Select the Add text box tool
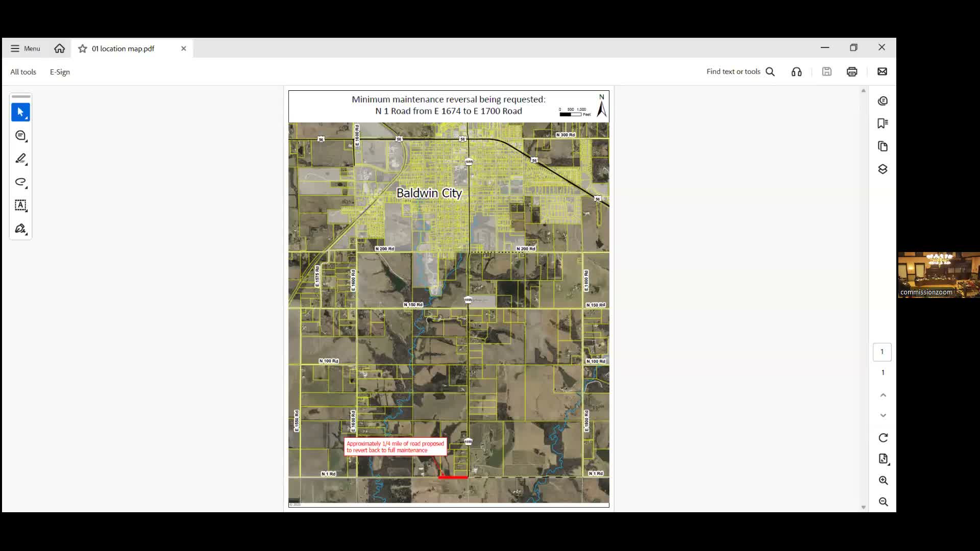The image size is (980, 551). point(20,206)
